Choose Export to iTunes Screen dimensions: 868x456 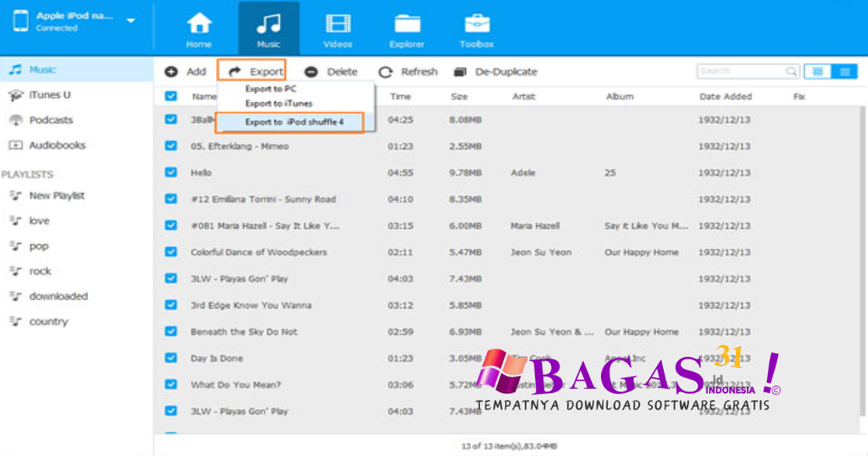[x=278, y=103]
